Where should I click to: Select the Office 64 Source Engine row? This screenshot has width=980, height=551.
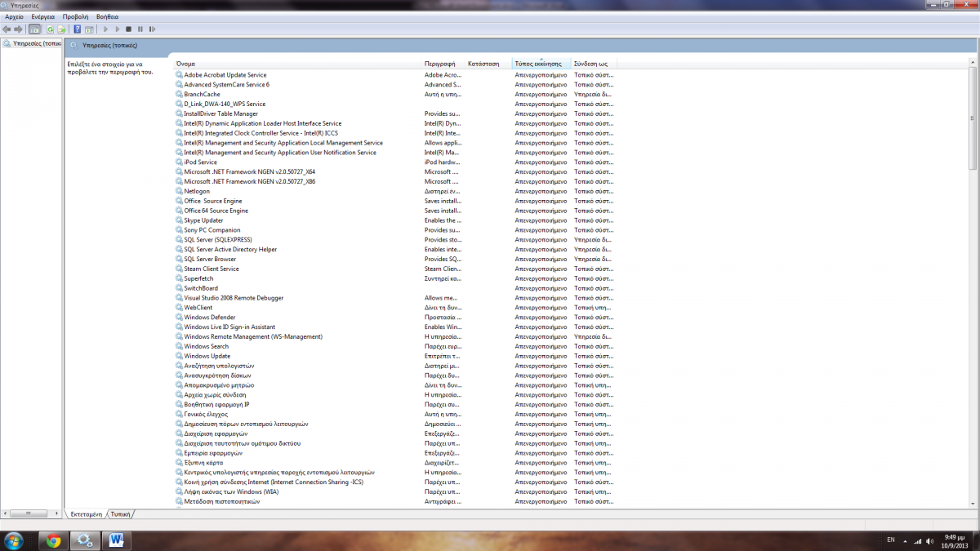tap(394, 211)
